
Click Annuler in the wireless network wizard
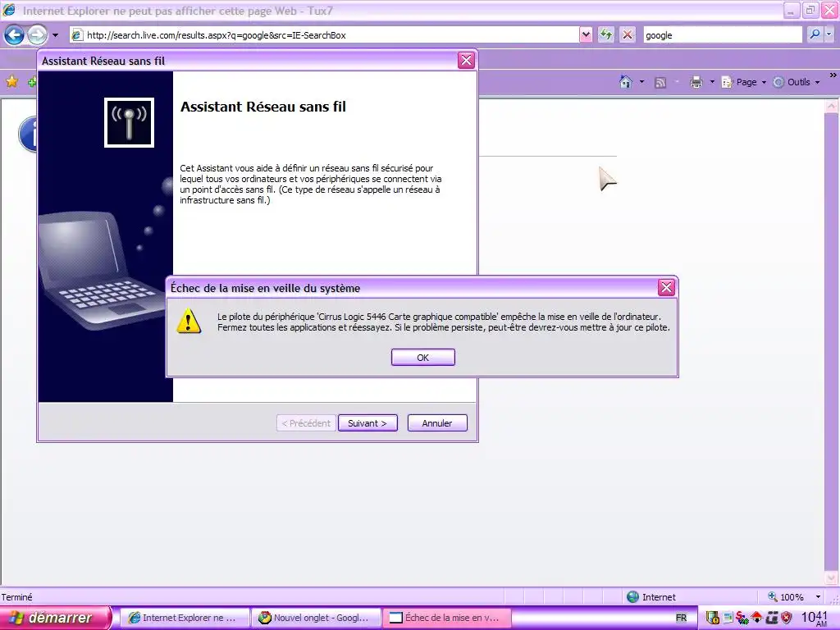pyautogui.click(x=437, y=423)
